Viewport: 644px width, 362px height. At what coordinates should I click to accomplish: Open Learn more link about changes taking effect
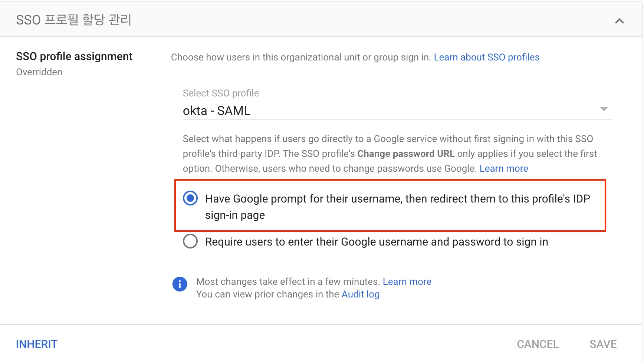[x=407, y=282]
